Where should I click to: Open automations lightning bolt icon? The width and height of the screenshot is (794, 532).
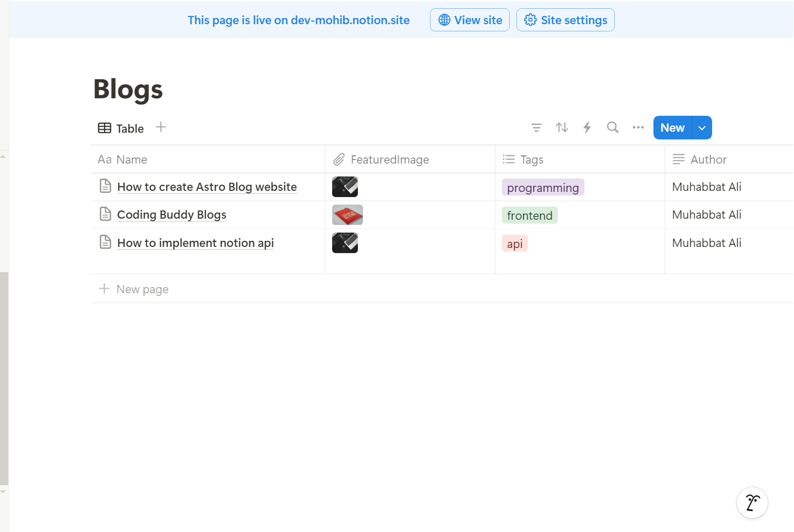click(587, 128)
